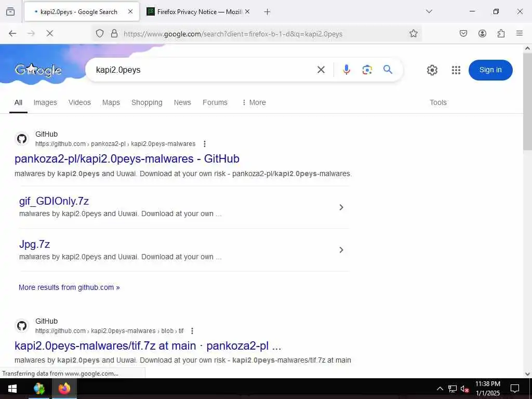
Task: Click the Sign in button
Action: point(490,70)
